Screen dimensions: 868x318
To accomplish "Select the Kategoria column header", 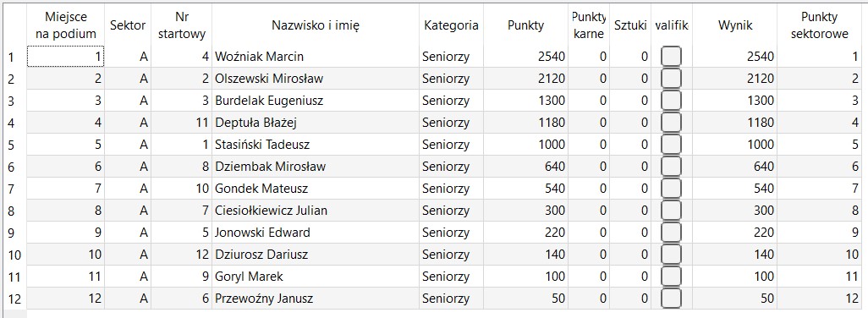I will (x=451, y=25).
